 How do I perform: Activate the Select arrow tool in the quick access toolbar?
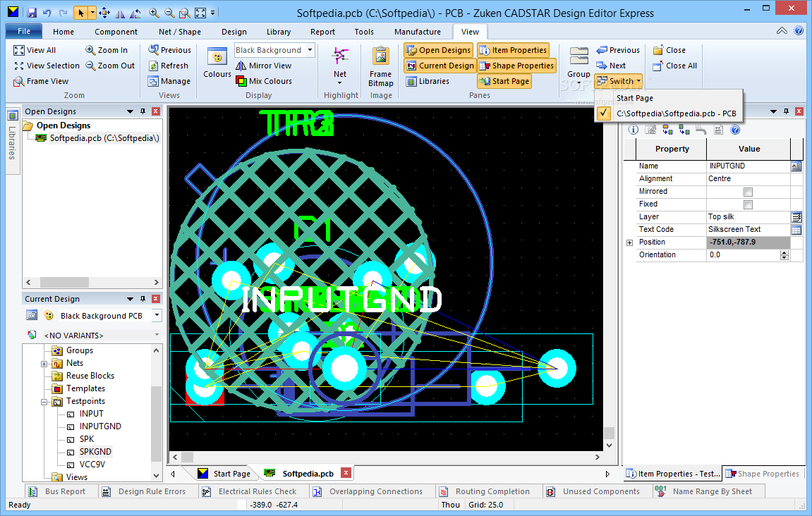pyautogui.click(x=80, y=13)
